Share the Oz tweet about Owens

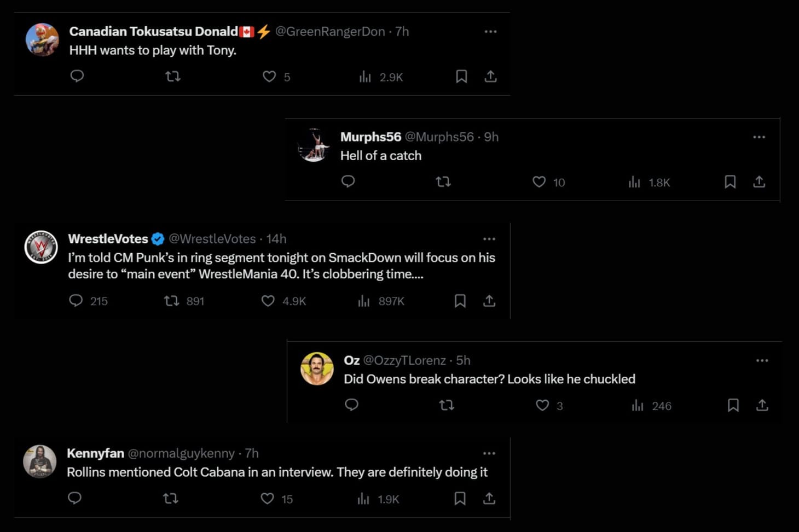762,405
